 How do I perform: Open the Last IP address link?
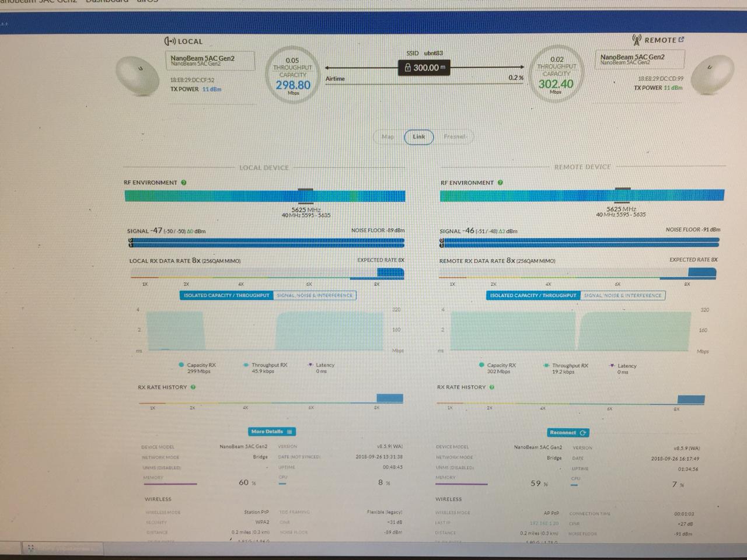544,523
